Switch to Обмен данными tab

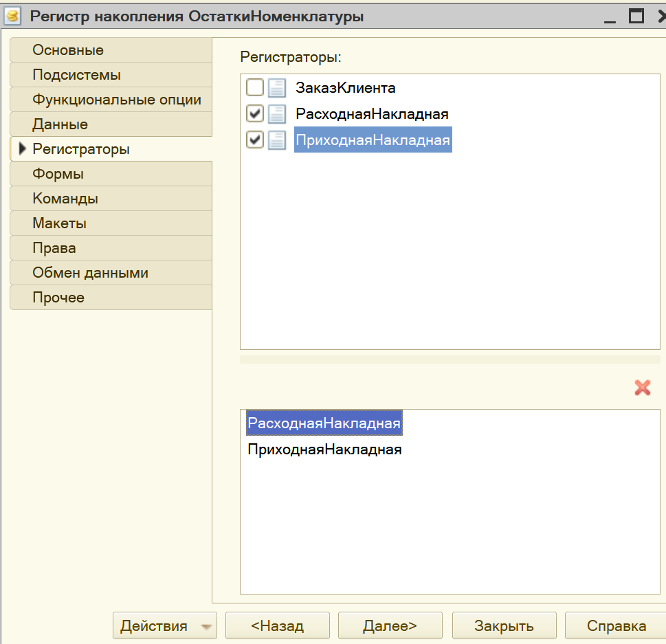point(111,272)
